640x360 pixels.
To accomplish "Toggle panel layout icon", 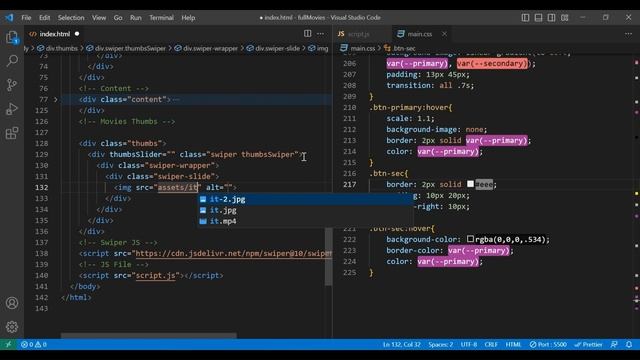I will 538,18.
